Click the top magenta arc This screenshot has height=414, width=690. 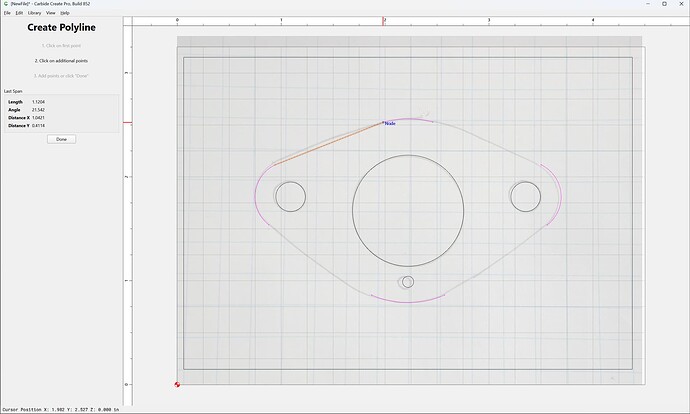[x=408, y=119]
